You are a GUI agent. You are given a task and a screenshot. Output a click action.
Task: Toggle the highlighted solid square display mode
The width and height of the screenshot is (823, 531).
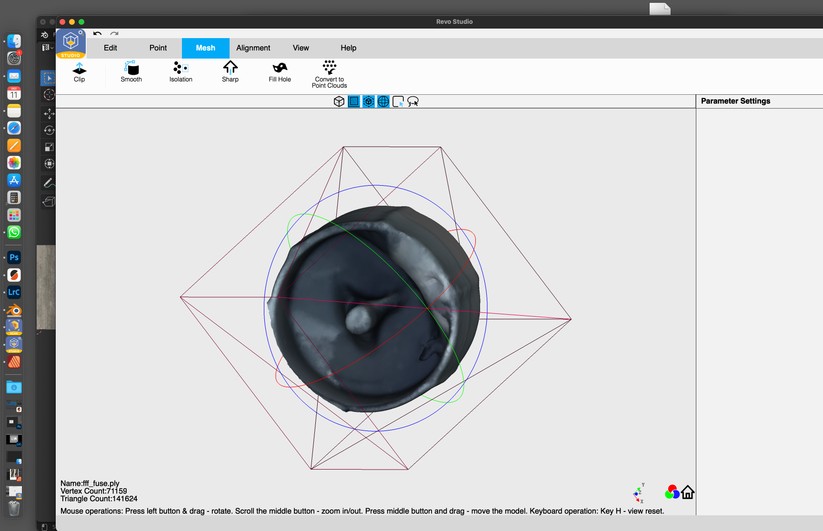coord(354,101)
